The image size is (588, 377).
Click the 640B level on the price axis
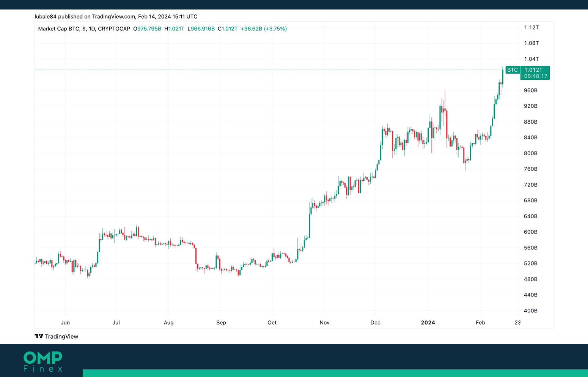(x=531, y=216)
